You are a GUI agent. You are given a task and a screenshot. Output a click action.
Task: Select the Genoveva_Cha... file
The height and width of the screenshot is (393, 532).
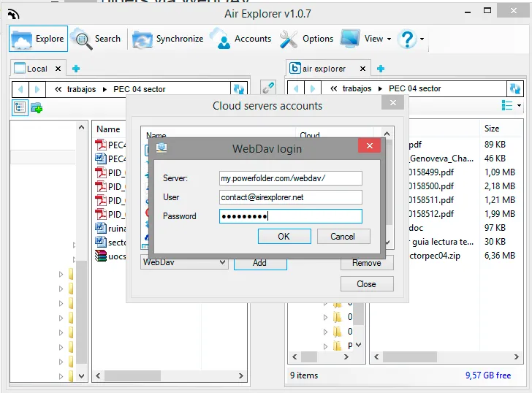point(441,159)
